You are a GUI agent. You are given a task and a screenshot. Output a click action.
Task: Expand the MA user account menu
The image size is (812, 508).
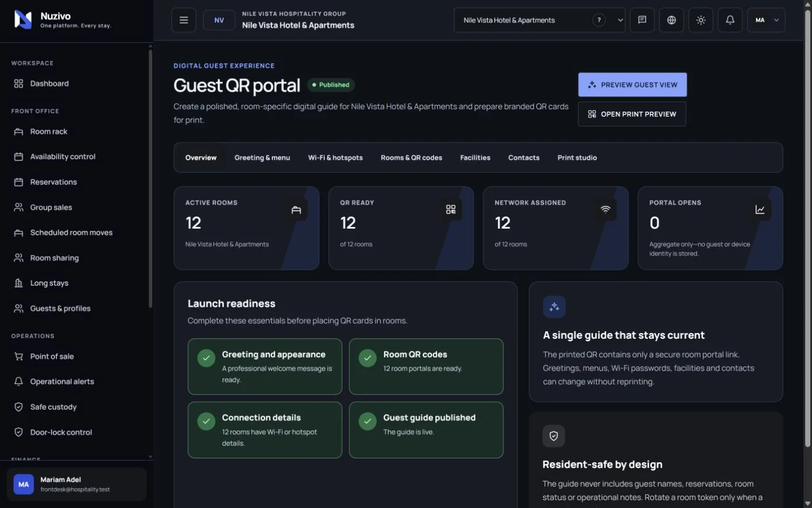(766, 20)
